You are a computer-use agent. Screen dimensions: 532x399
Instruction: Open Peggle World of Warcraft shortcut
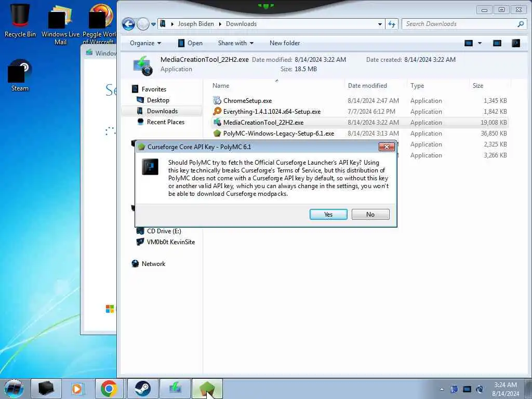[x=99, y=24]
